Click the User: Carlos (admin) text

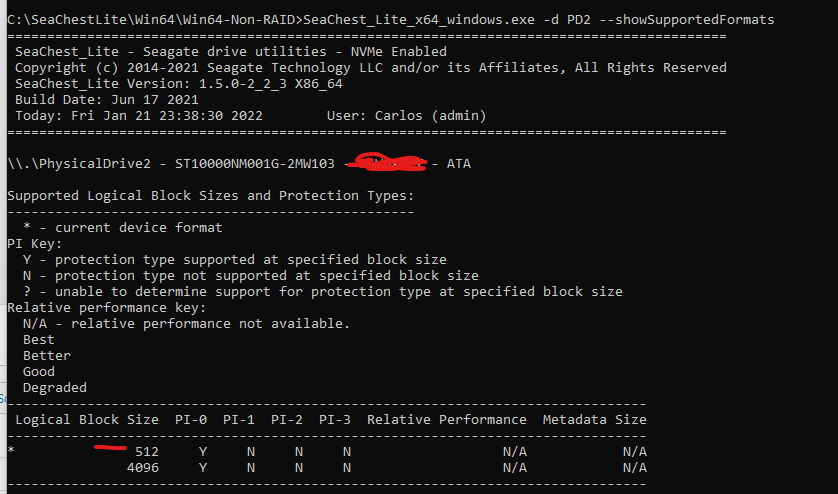407,115
